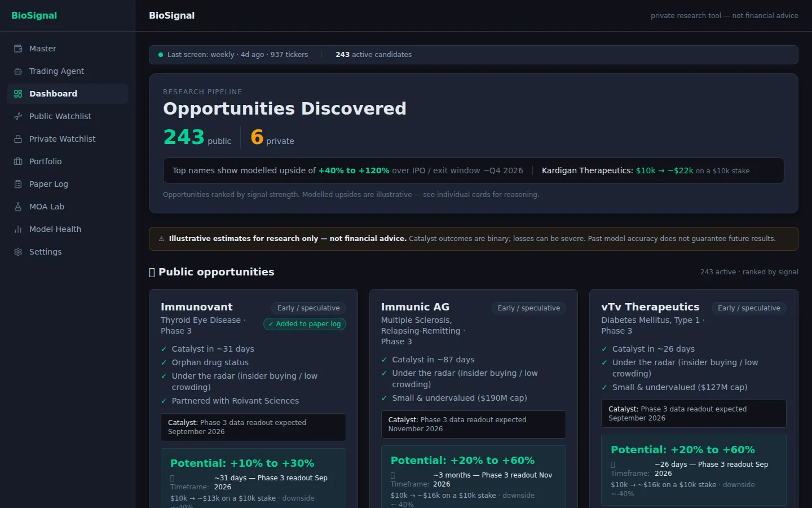Open Settings from sidebar

coord(67,252)
